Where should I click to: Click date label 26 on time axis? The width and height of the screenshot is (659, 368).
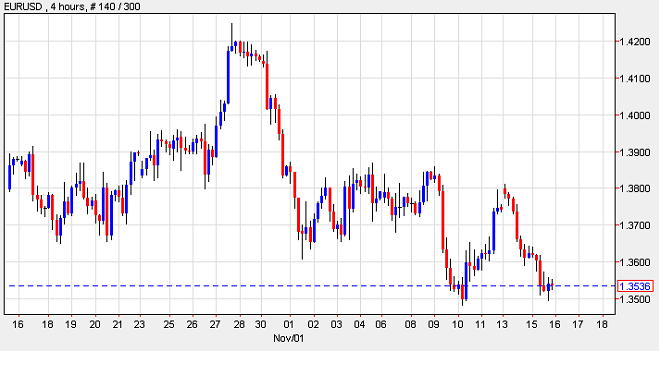[192, 324]
